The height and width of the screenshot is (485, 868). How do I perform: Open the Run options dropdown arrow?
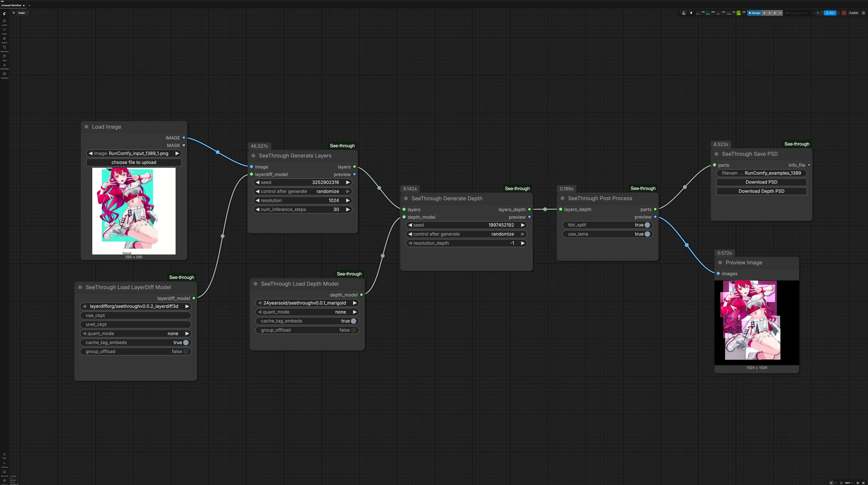coord(838,13)
